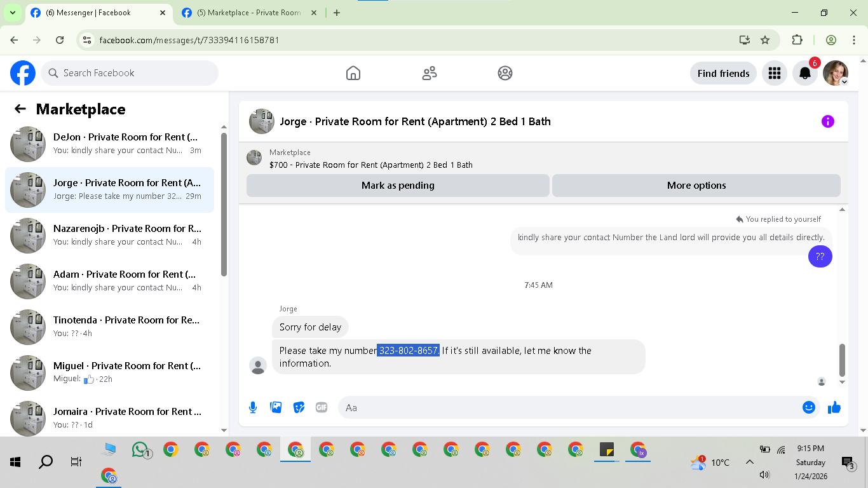The height and width of the screenshot is (488, 868).
Task: Click the address bar URL
Action: (x=189, y=40)
